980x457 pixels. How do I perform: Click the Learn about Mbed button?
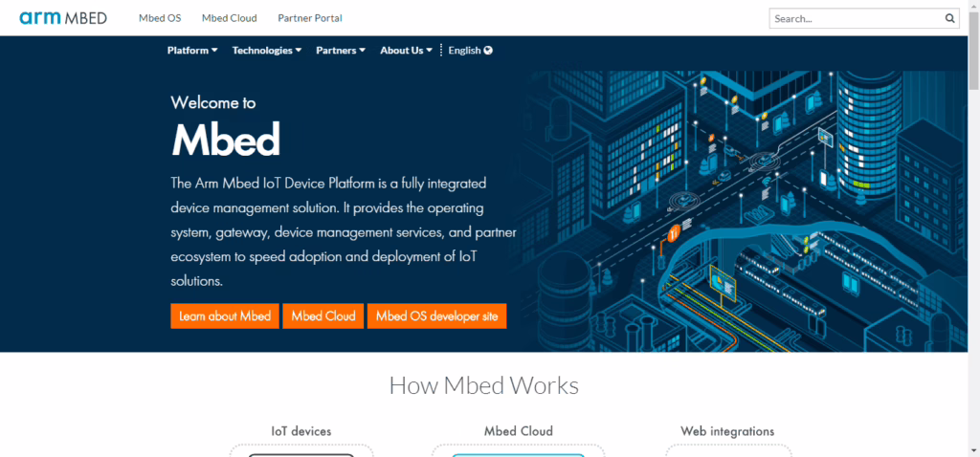click(225, 316)
